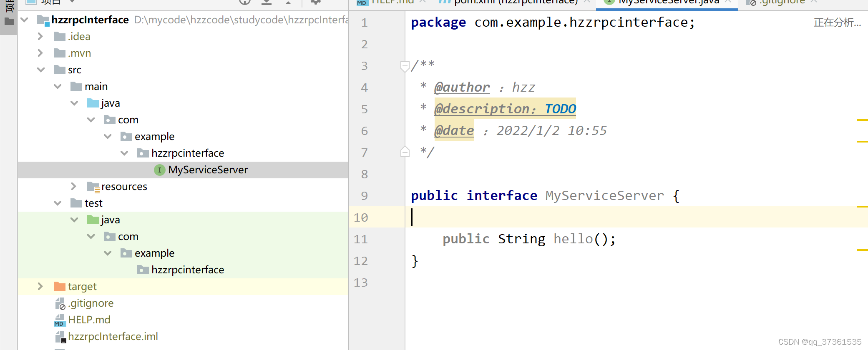The height and width of the screenshot is (350, 868).
Task: Click the test folder icon
Action: [x=76, y=203]
